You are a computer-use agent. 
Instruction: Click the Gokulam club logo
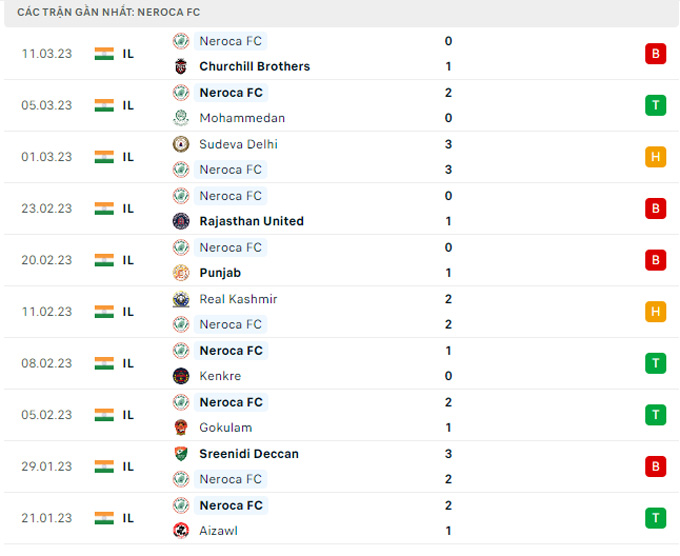(x=181, y=428)
